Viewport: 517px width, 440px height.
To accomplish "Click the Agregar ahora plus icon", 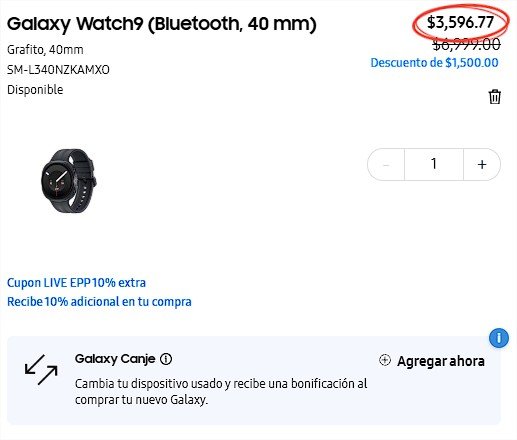I will (x=385, y=360).
